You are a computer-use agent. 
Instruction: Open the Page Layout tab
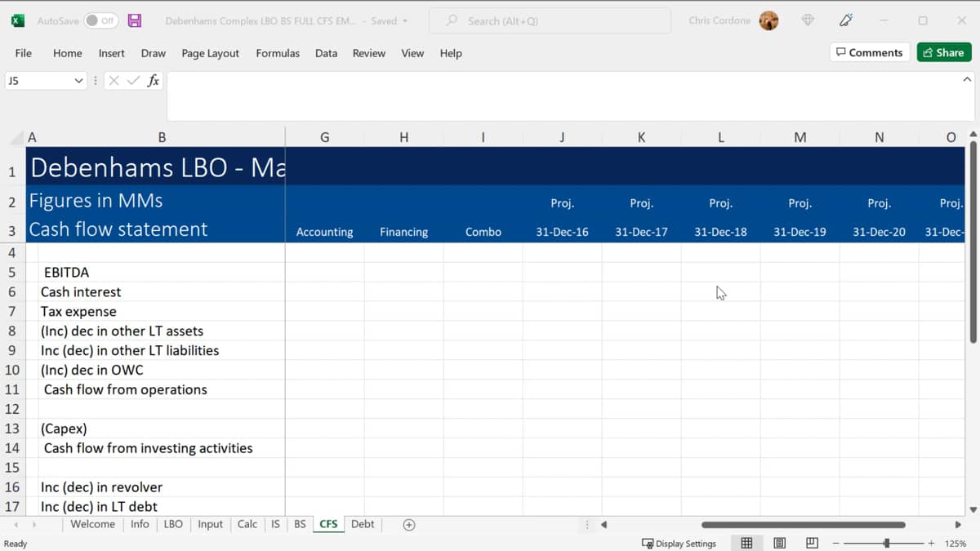[210, 53]
